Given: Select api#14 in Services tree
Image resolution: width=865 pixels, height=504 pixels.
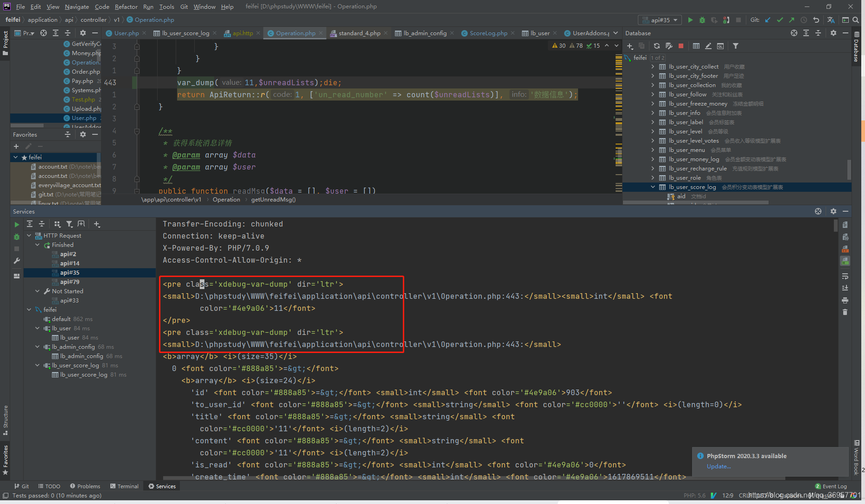Looking at the screenshot, I should [x=70, y=264].
